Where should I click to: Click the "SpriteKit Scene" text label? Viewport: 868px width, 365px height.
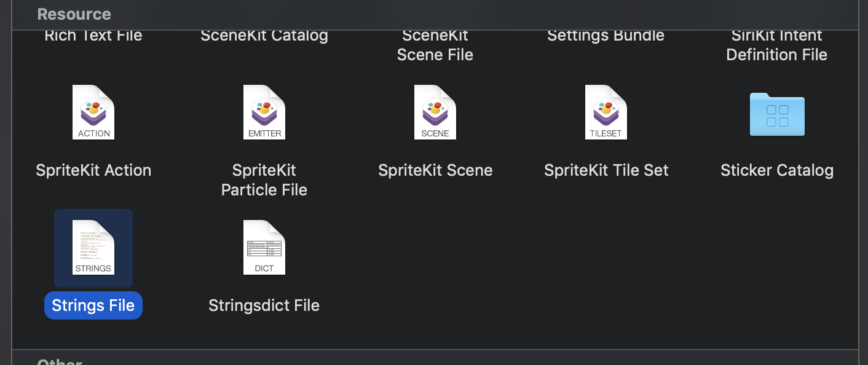pyautogui.click(x=435, y=170)
